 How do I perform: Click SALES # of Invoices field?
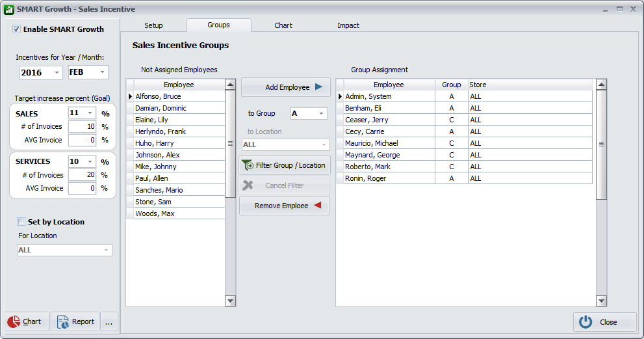[x=82, y=126]
